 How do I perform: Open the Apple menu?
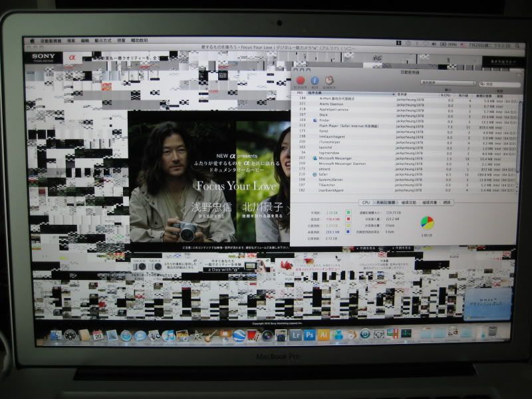click(x=32, y=41)
